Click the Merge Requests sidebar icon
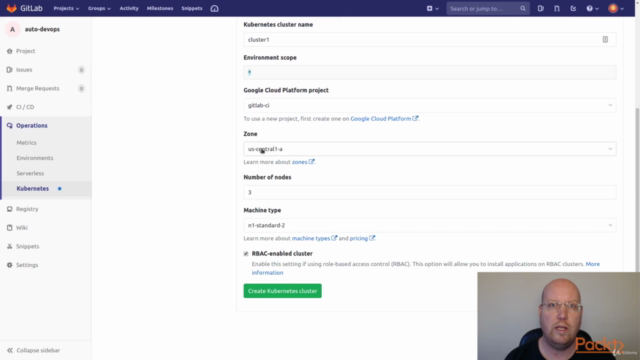Image resolution: width=640 pixels, height=360 pixels. 9,89
